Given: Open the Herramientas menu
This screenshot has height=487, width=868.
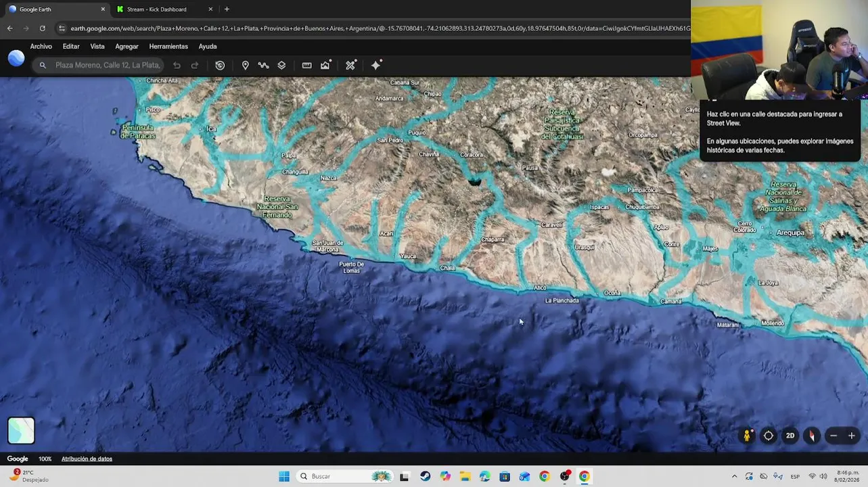Looking at the screenshot, I should coord(168,47).
